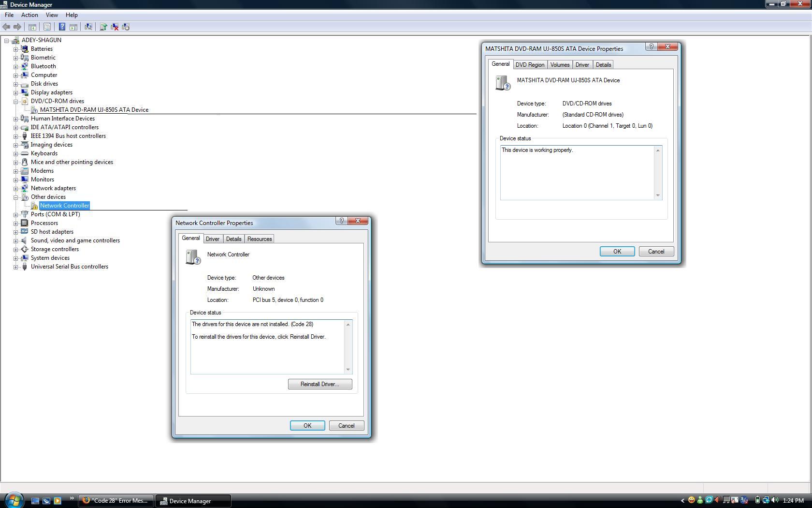Click the battery tray icon

coord(757,500)
